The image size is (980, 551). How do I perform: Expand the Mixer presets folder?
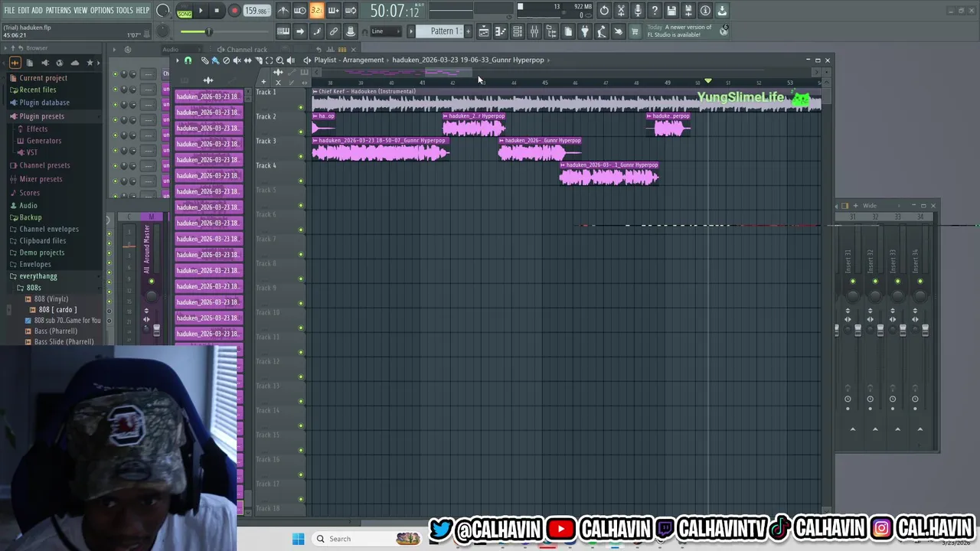41,179
